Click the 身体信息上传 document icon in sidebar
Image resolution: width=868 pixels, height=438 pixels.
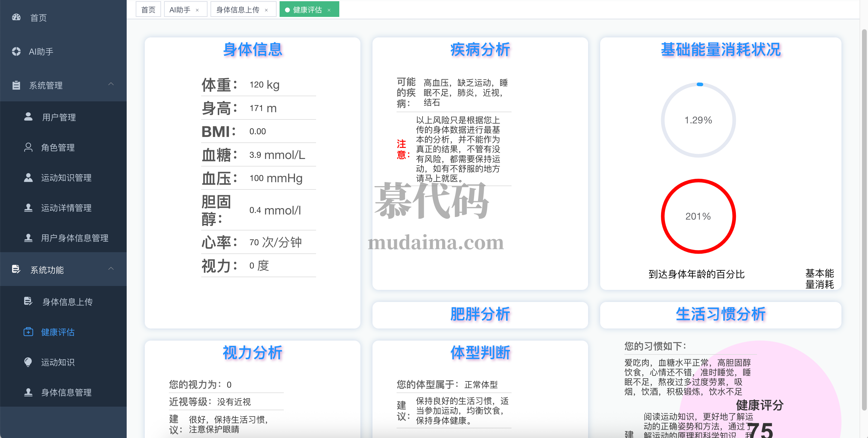28,301
